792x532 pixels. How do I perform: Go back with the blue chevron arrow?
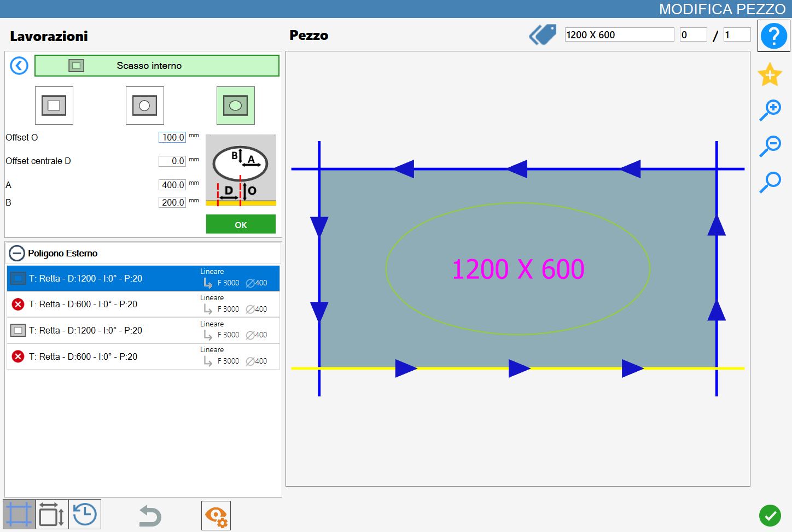click(x=19, y=66)
